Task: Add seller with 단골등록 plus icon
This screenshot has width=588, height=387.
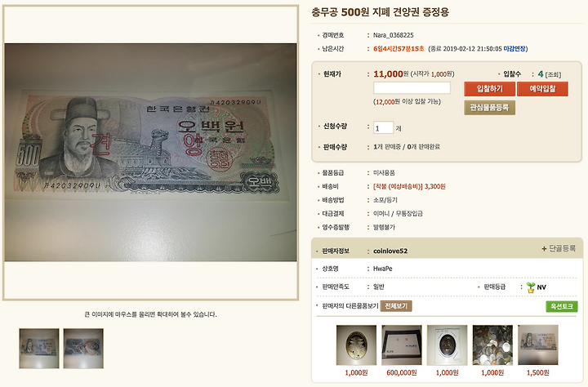Action: [x=544, y=249]
